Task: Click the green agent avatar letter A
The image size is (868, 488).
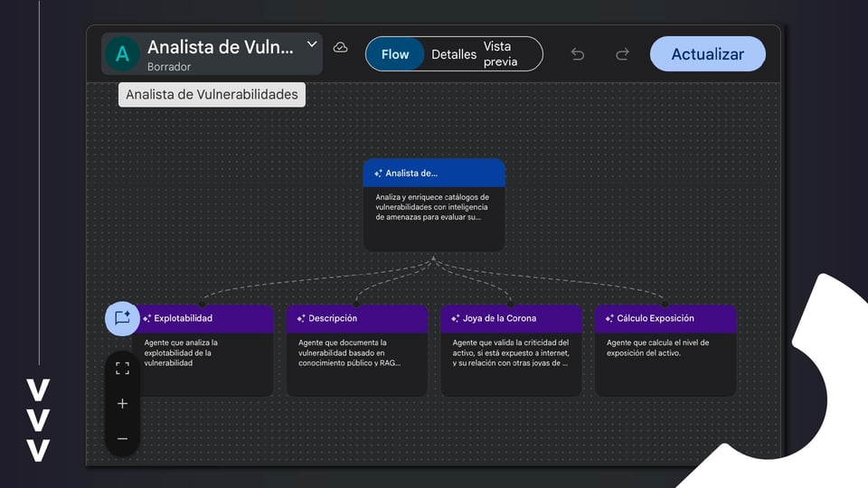Action: (122, 54)
